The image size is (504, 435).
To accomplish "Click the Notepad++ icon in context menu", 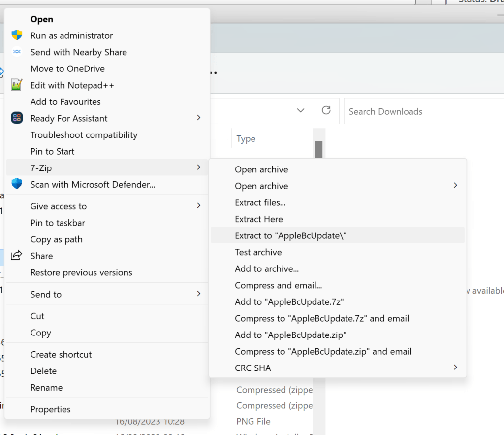I will (17, 85).
